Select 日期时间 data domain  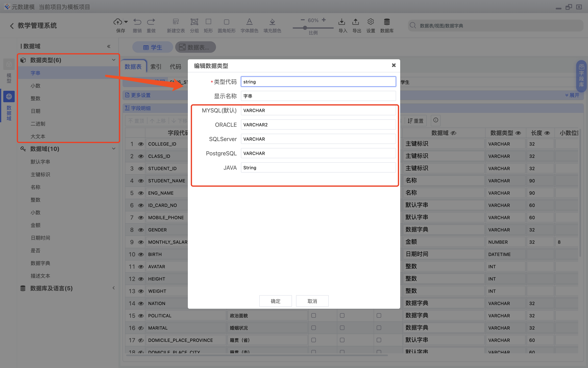[40, 238]
